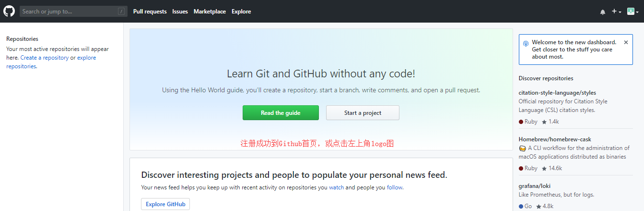This screenshot has width=644, height=211.
Task: Open Issues in top navigation
Action: click(180, 12)
